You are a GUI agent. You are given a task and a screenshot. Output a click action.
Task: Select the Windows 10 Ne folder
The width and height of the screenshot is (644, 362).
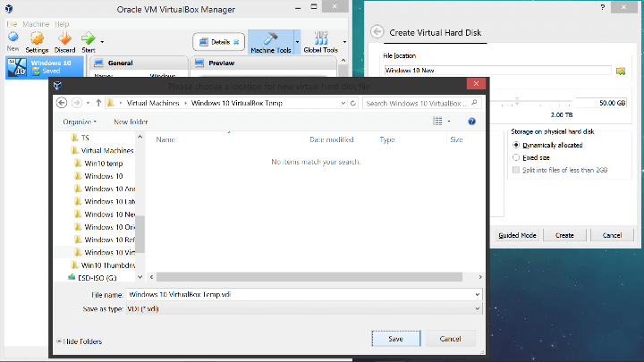click(105, 214)
